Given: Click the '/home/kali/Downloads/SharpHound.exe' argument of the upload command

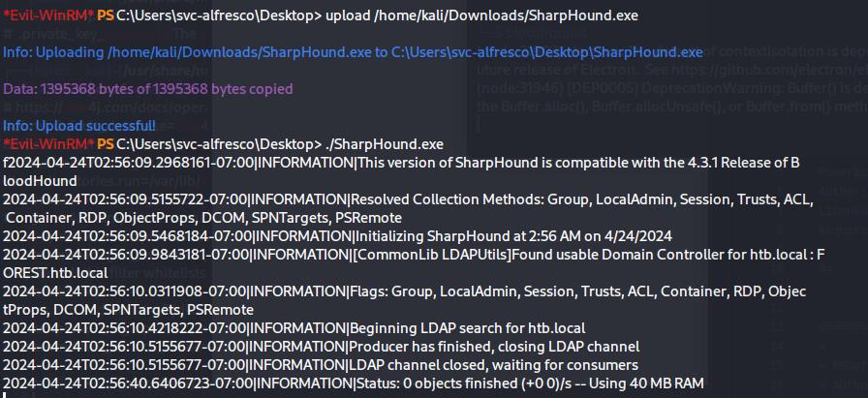Looking at the screenshot, I should (x=507, y=16).
